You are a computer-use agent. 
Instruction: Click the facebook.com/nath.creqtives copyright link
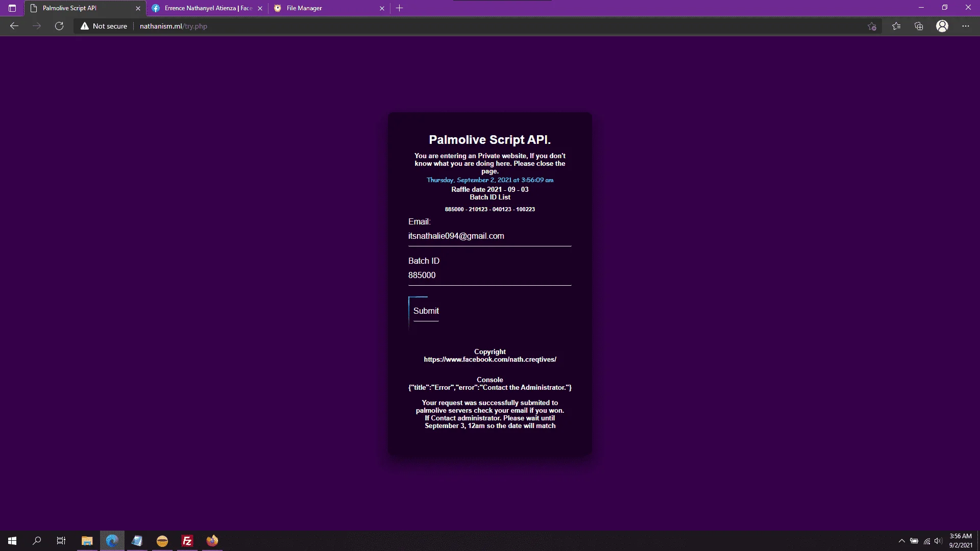click(490, 360)
